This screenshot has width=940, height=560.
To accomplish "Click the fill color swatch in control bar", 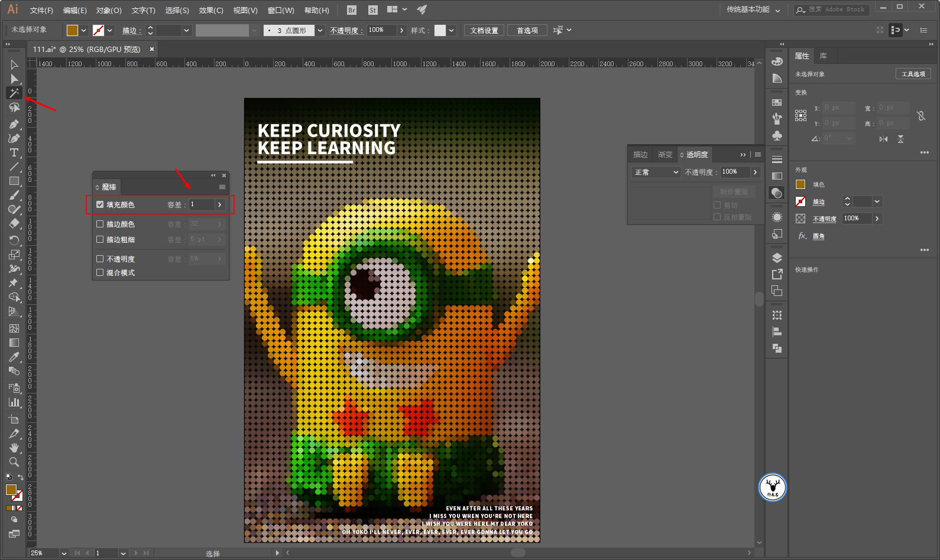I will pos(72,30).
